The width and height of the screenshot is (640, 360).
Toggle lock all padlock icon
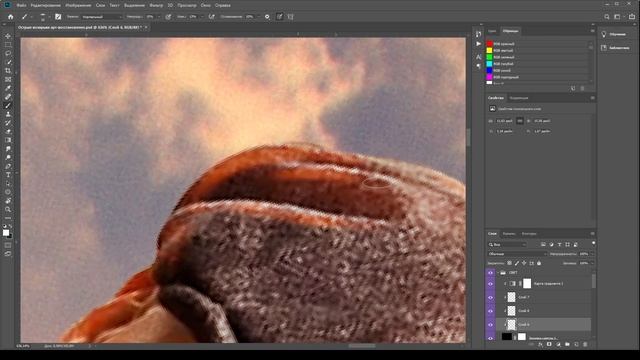(539, 263)
